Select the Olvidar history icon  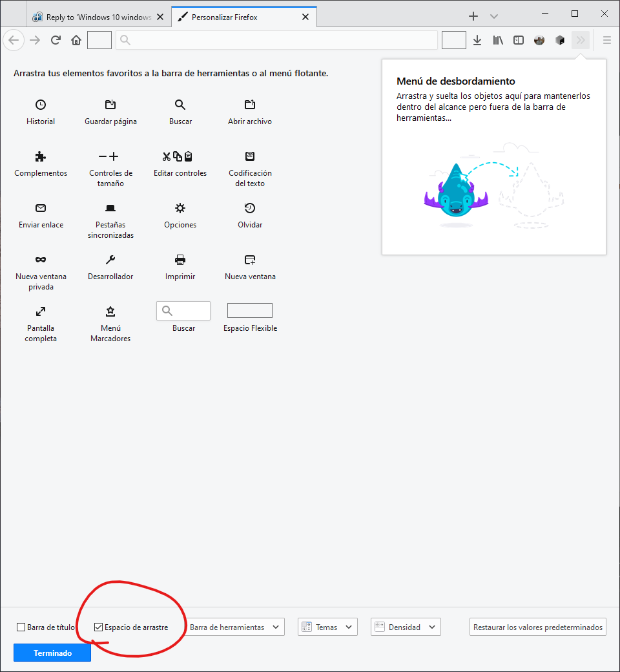point(250,208)
